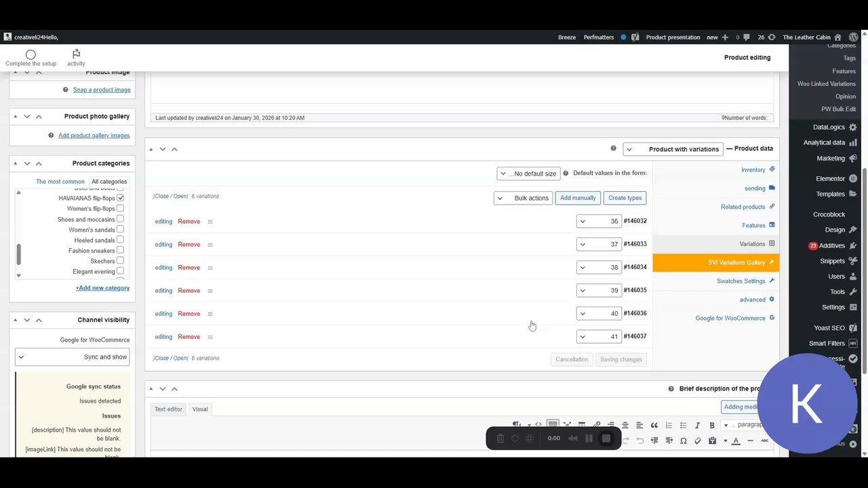Open the updates icon showing 26
The width and height of the screenshot is (868, 488).
click(x=771, y=37)
